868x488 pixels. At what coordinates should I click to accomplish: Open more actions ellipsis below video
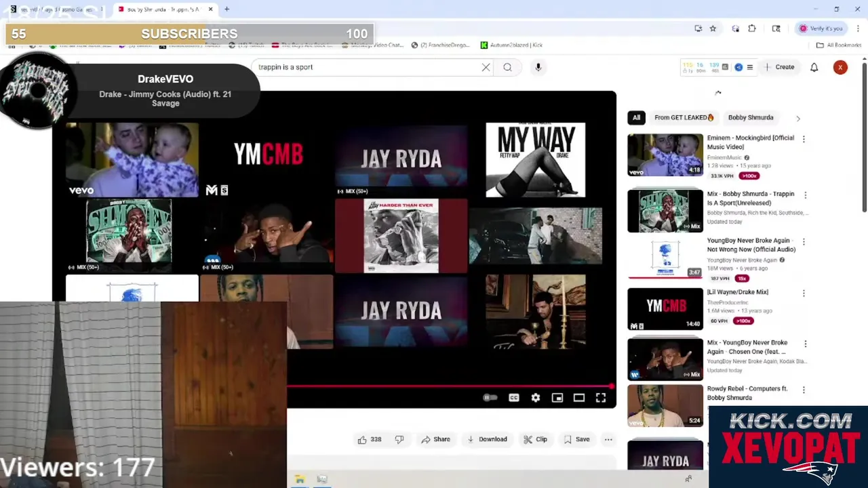click(x=608, y=439)
